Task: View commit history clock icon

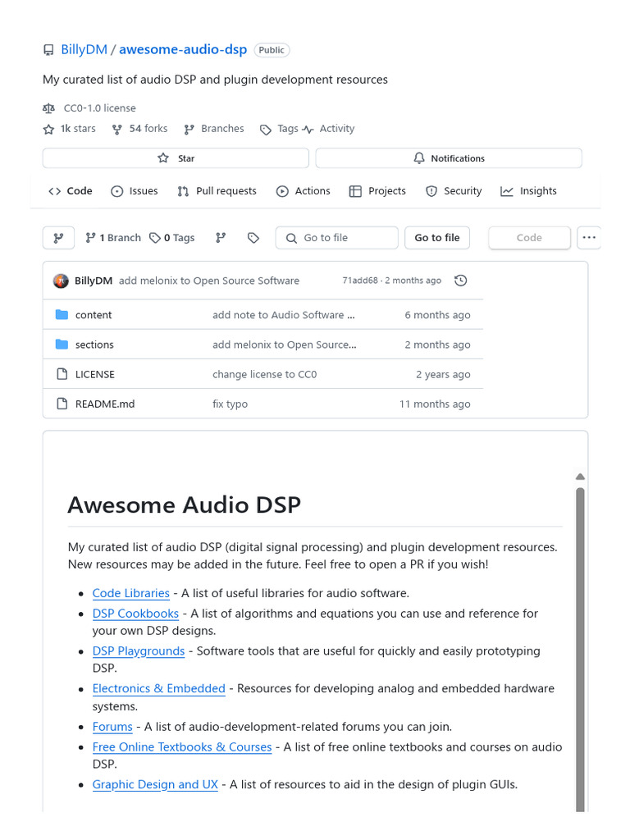Action: pyautogui.click(x=461, y=281)
